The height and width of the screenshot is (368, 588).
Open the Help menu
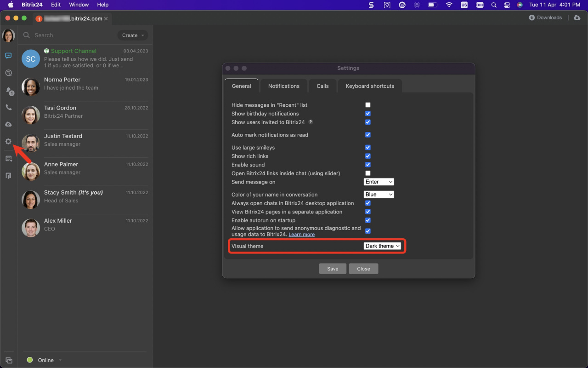pyautogui.click(x=103, y=5)
